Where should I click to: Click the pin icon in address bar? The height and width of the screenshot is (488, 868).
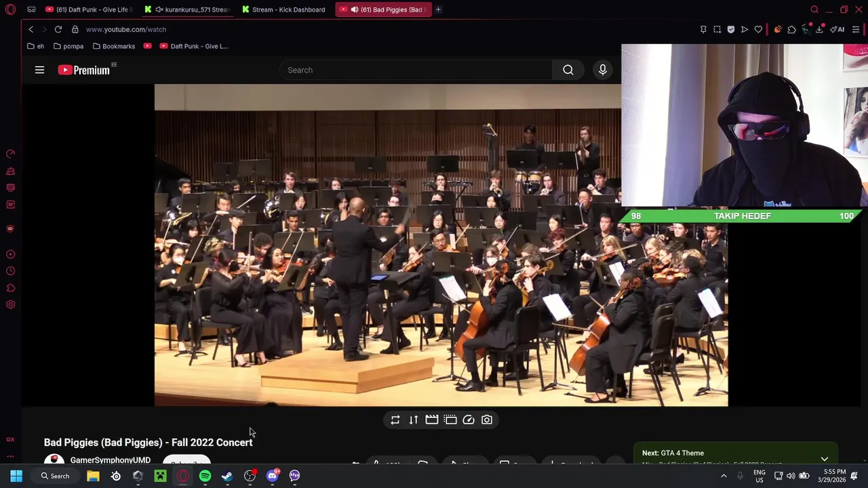(x=703, y=29)
